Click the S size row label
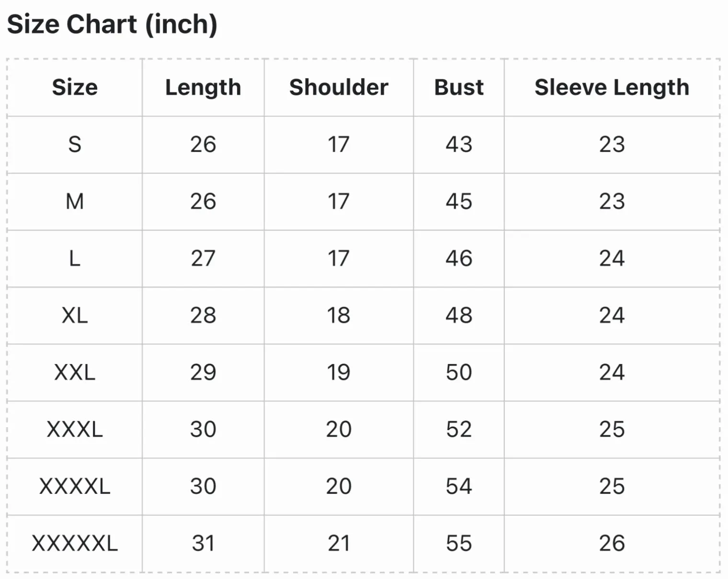This screenshot has width=728, height=579. (x=75, y=144)
